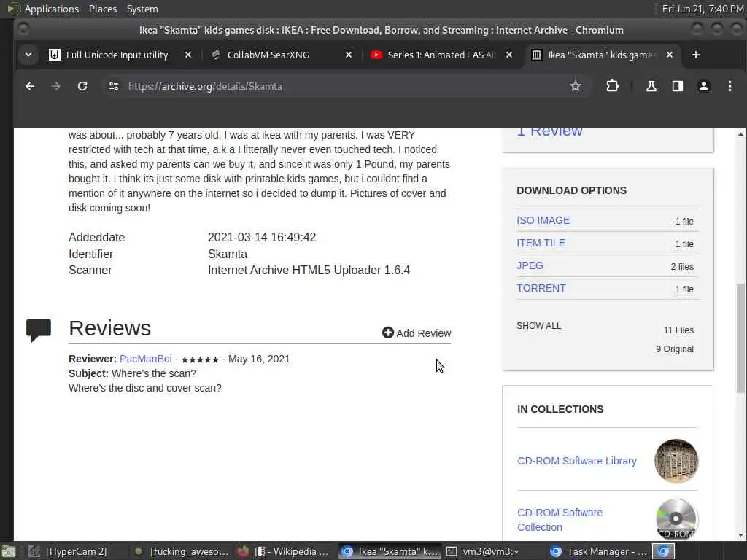Click the scrollbar up arrow
This screenshot has width=747, height=560.
coord(740,135)
